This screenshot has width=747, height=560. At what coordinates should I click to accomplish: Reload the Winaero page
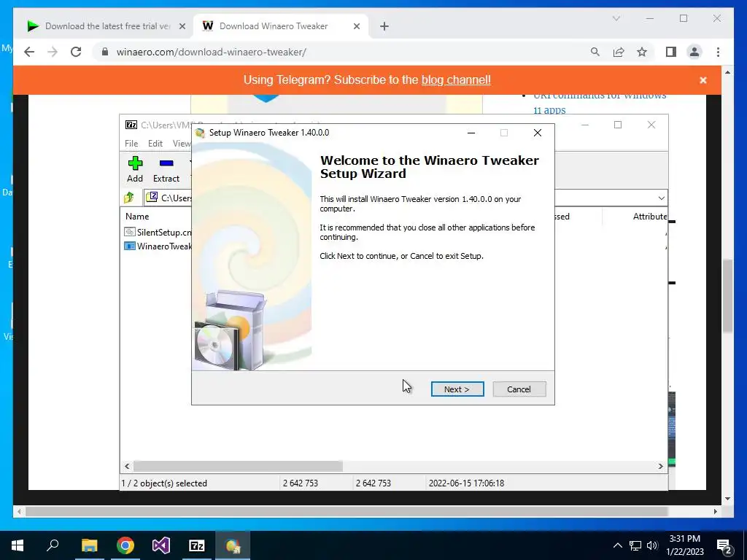click(x=76, y=52)
